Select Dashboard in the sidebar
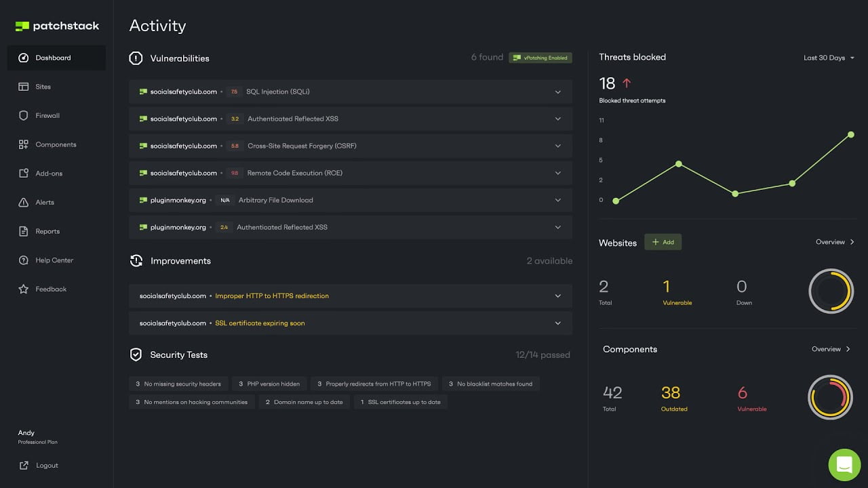The image size is (868, 488). tap(53, 58)
